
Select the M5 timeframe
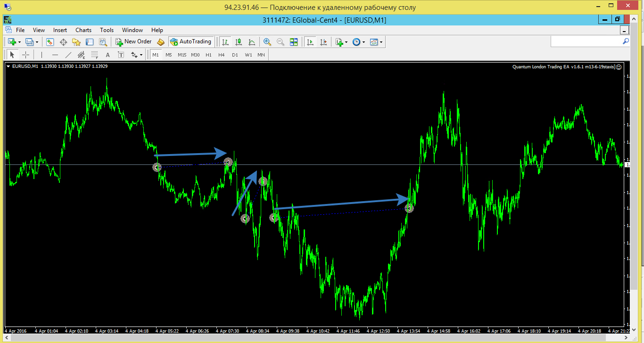(168, 55)
